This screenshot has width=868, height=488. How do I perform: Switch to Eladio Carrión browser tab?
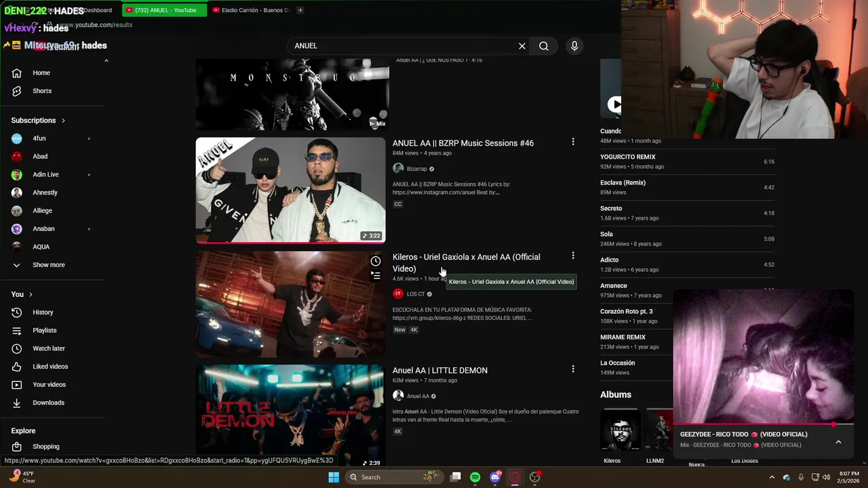tap(250, 10)
